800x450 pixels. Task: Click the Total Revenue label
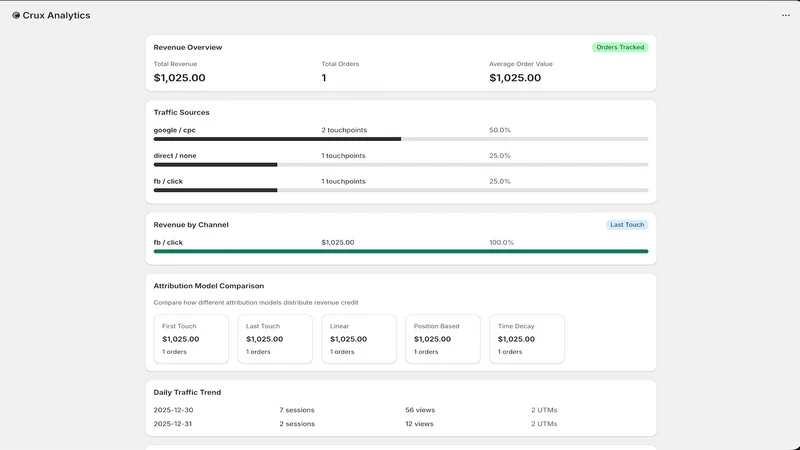coord(175,64)
